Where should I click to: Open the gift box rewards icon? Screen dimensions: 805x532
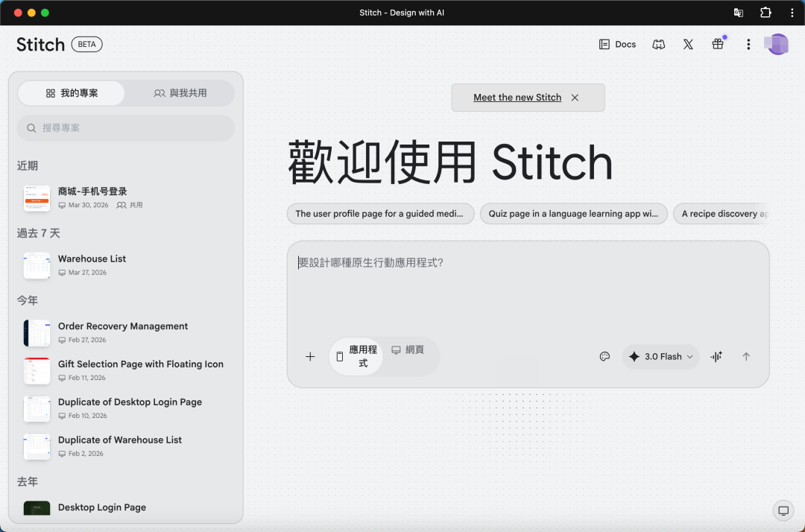point(718,45)
